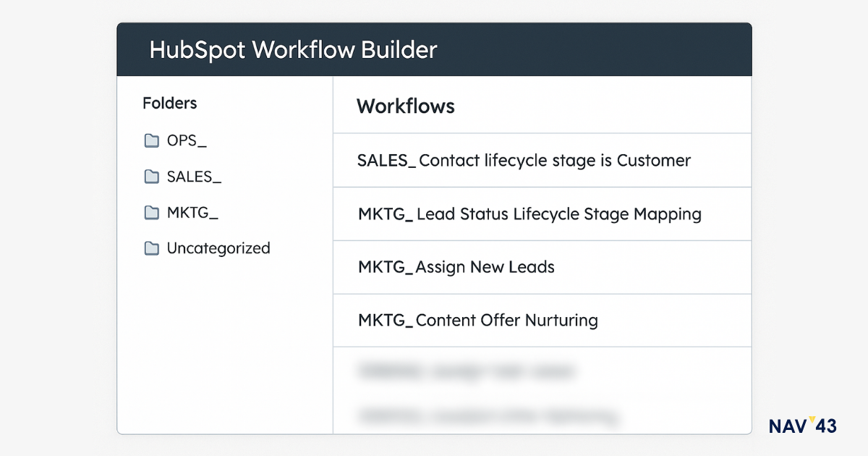Click the NAV43 logo
Viewport: 868px width, 456px height.
click(x=802, y=426)
